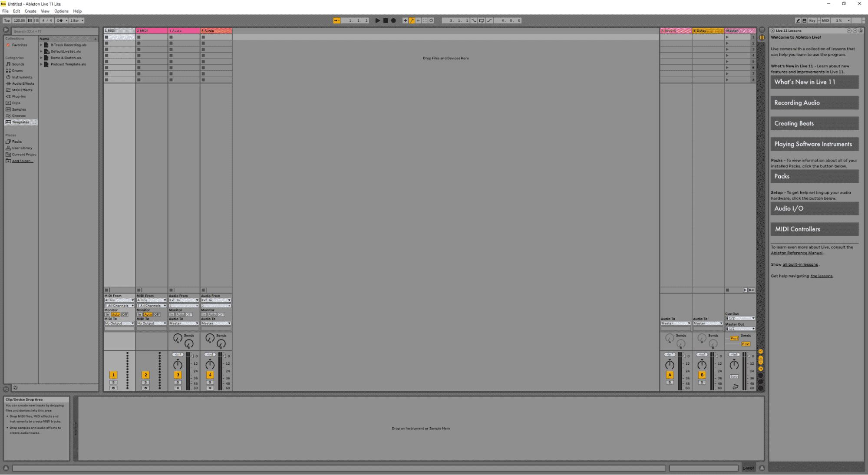Toggle the Draw Mode pencil icon
The height and width of the screenshot is (475, 868).
(798, 20)
